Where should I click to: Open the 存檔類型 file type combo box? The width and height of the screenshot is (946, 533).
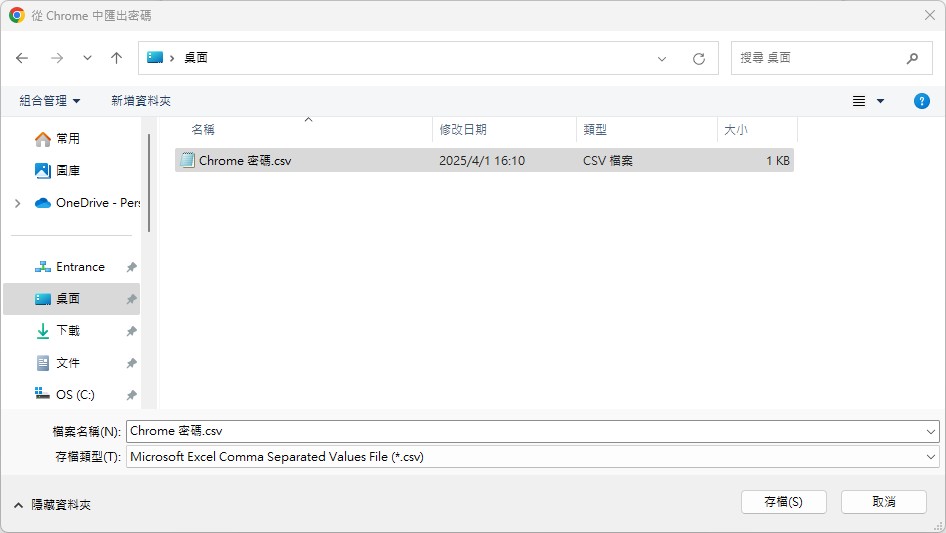click(533, 457)
